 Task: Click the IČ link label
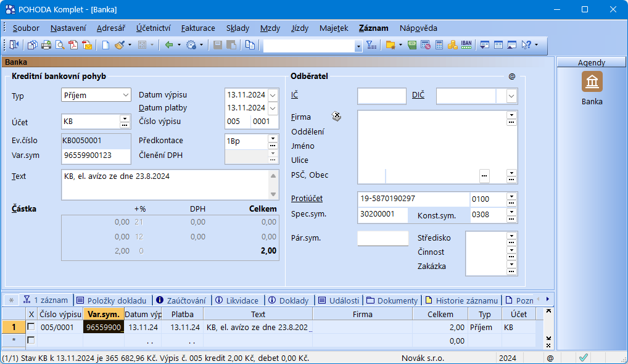click(x=294, y=95)
